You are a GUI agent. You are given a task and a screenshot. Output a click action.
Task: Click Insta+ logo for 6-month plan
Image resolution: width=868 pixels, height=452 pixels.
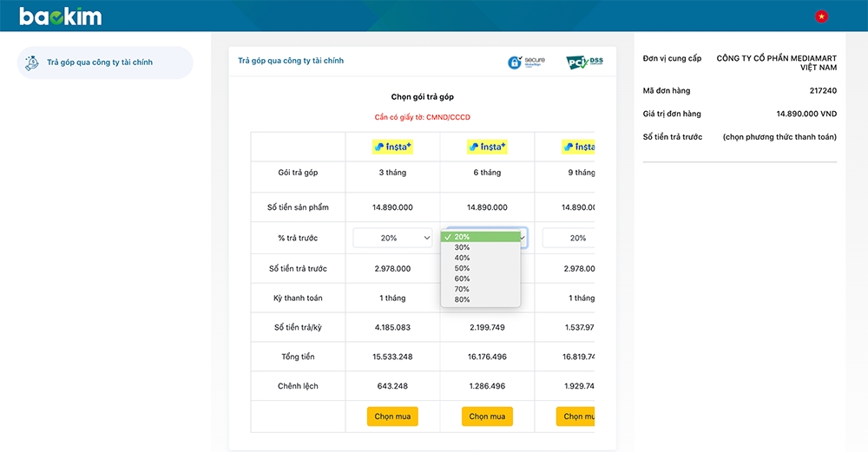[487, 147]
